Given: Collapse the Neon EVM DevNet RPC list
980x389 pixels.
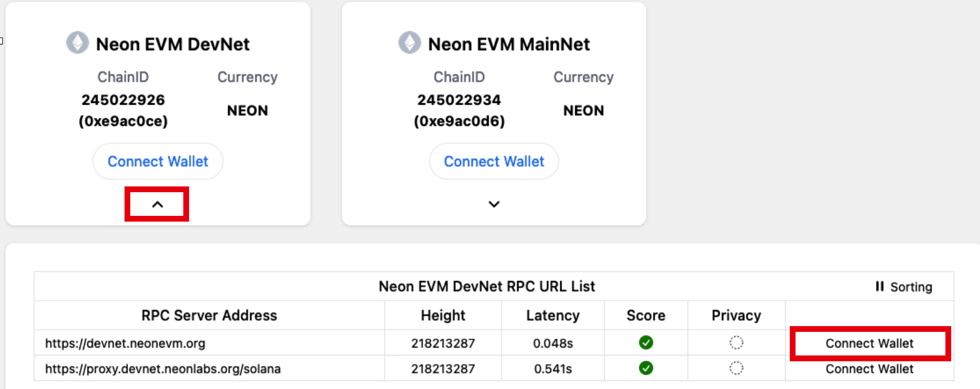Looking at the screenshot, I should click(157, 204).
